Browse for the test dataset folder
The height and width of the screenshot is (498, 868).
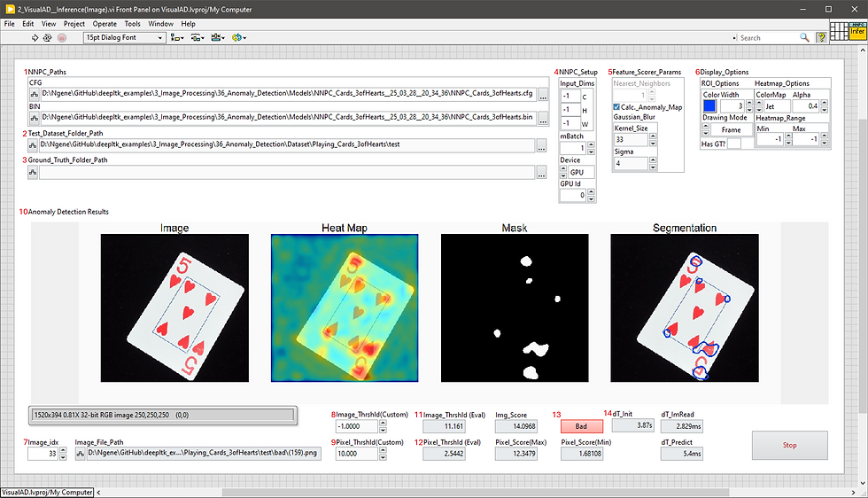(x=541, y=146)
